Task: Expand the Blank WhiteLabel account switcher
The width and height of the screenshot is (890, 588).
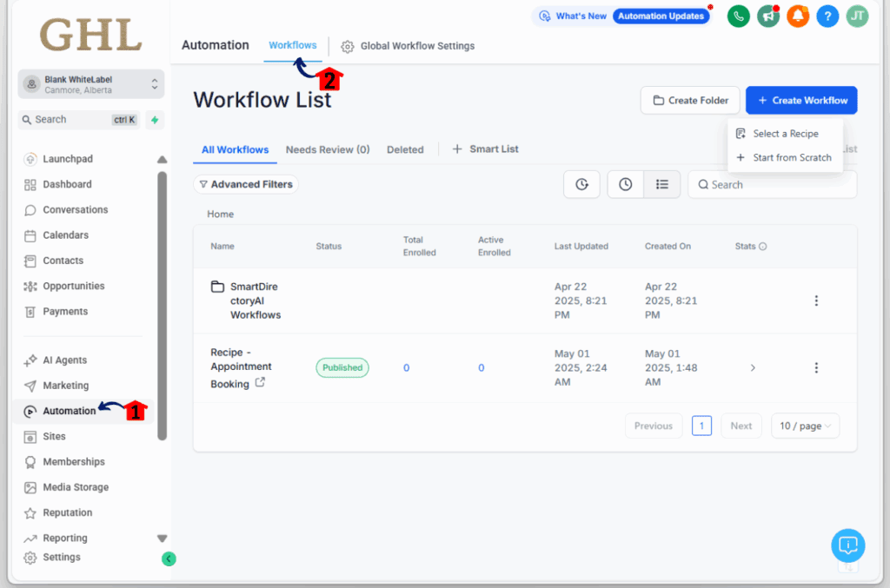Action: [90, 84]
